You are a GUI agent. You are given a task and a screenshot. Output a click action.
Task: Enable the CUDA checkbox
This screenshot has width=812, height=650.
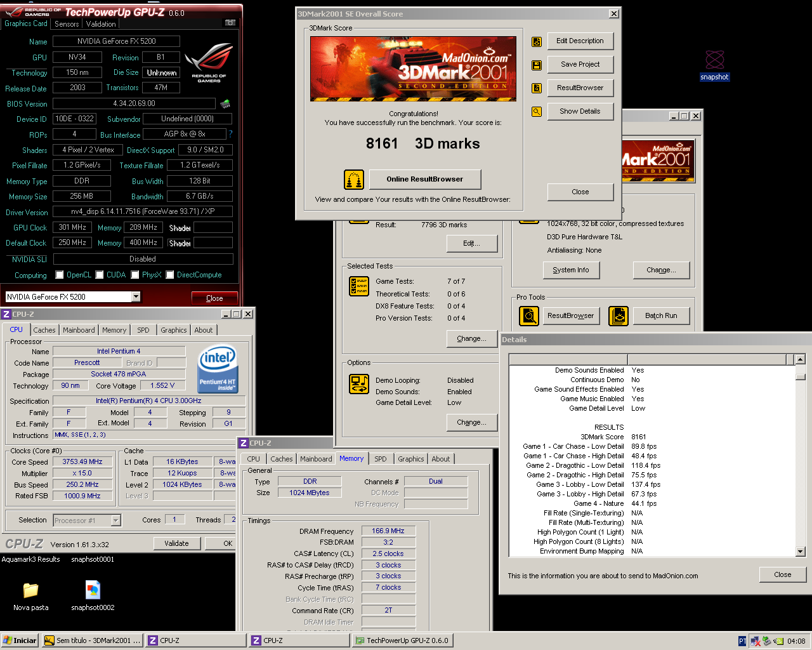pos(100,275)
